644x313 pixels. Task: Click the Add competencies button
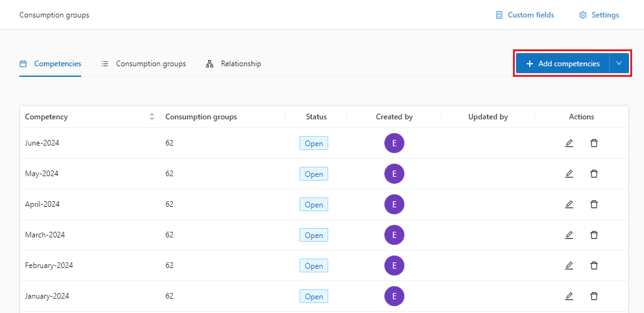click(x=562, y=64)
